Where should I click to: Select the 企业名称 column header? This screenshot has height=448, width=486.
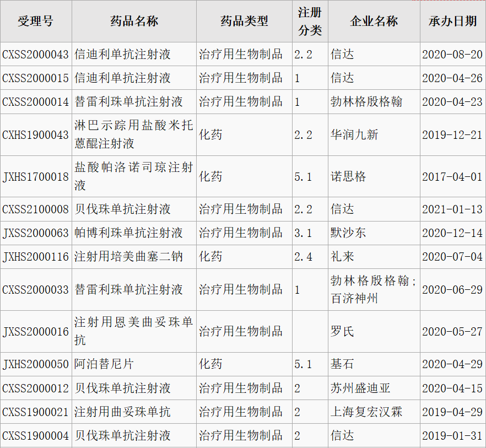coord(374,21)
